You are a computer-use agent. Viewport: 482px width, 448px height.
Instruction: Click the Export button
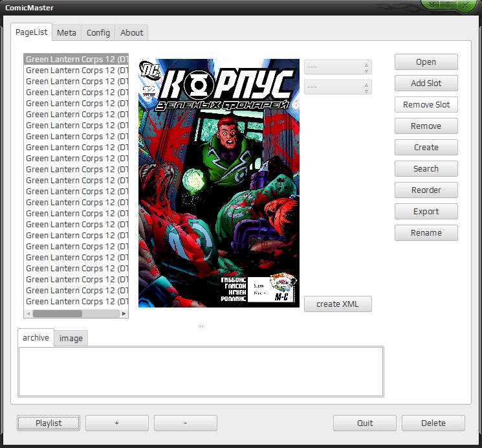426,212
